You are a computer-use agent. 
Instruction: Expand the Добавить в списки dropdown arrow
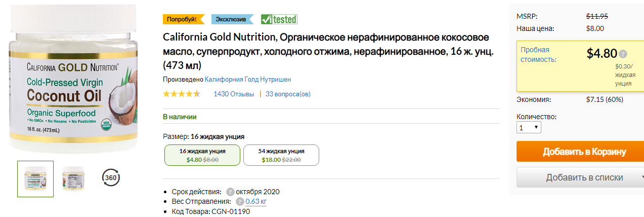[x=641, y=177]
